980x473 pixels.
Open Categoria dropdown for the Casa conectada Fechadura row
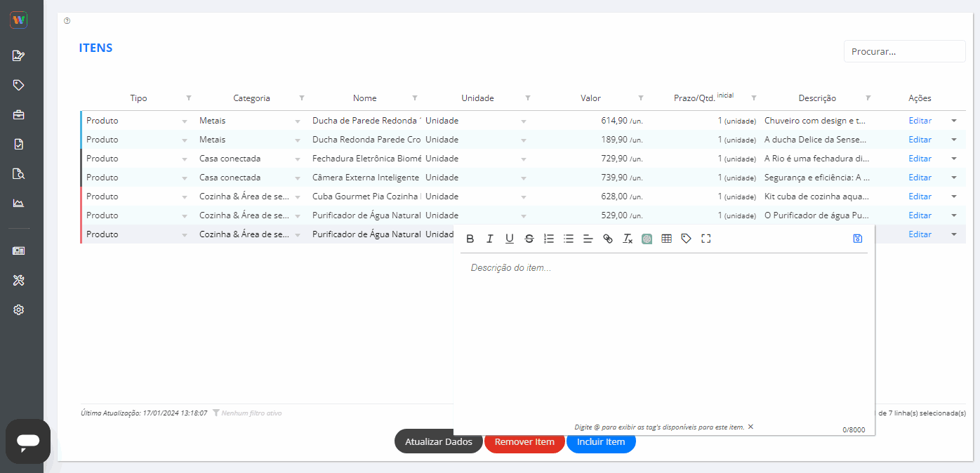[x=298, y=159]
